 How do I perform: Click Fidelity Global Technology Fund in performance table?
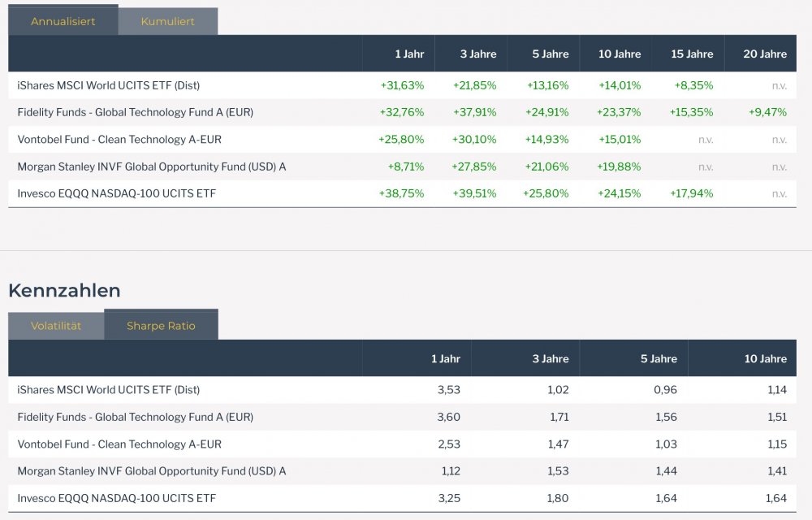135,112
